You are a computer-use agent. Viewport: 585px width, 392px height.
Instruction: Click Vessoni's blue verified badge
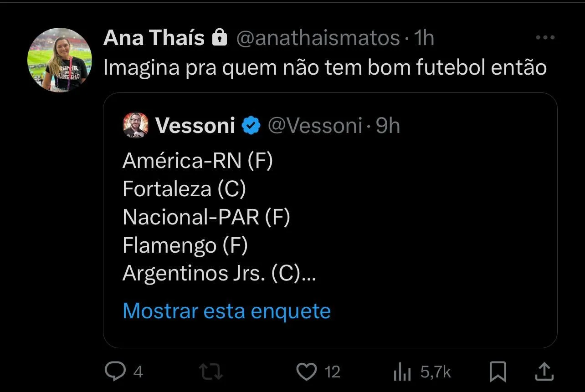click(251, 126)
